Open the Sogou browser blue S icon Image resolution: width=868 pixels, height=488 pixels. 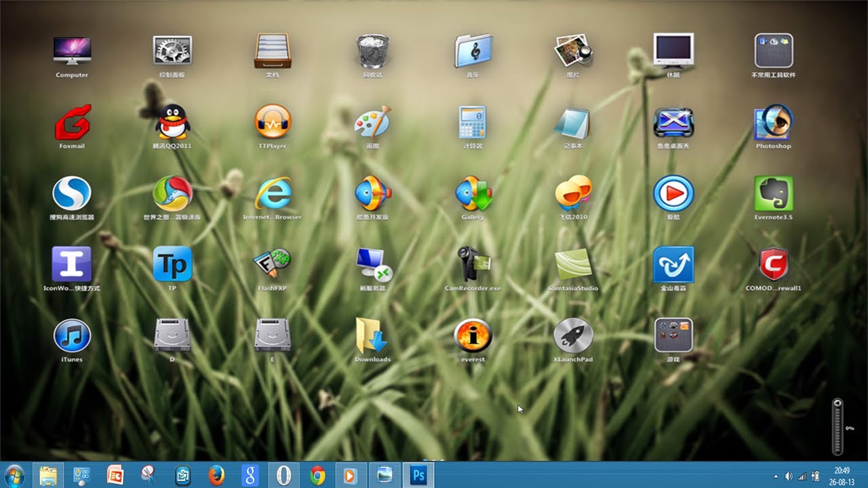coord(72,194)
